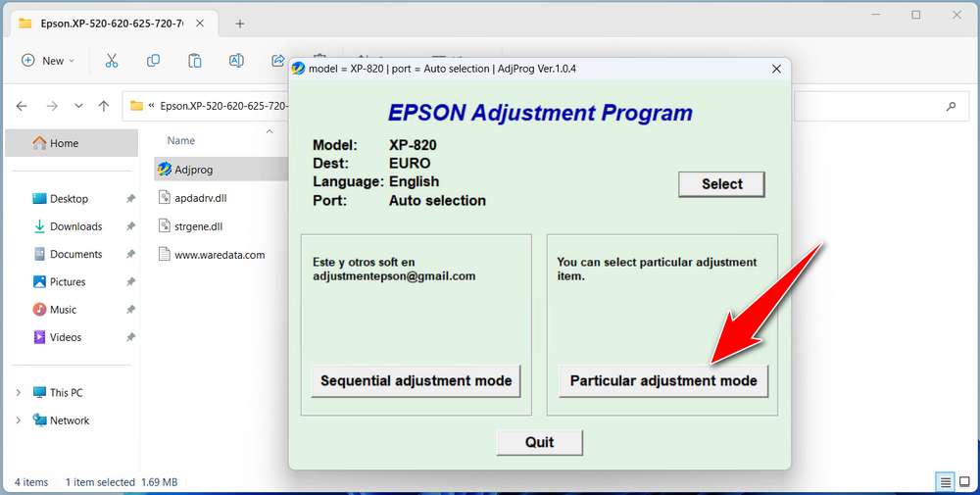Viewport: 980px width, 495px height.
Task: Go back with the left arrow
Action: point(22,106)
